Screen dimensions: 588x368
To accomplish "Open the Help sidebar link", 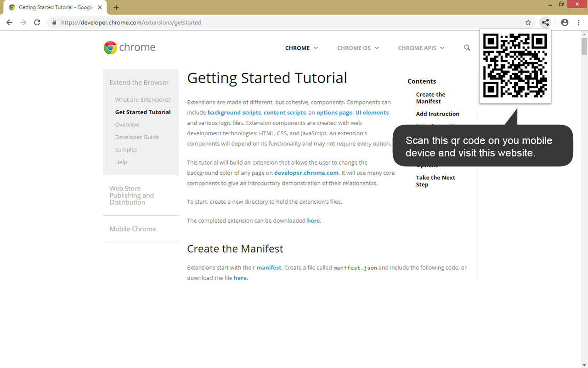I will coord(121,161).
